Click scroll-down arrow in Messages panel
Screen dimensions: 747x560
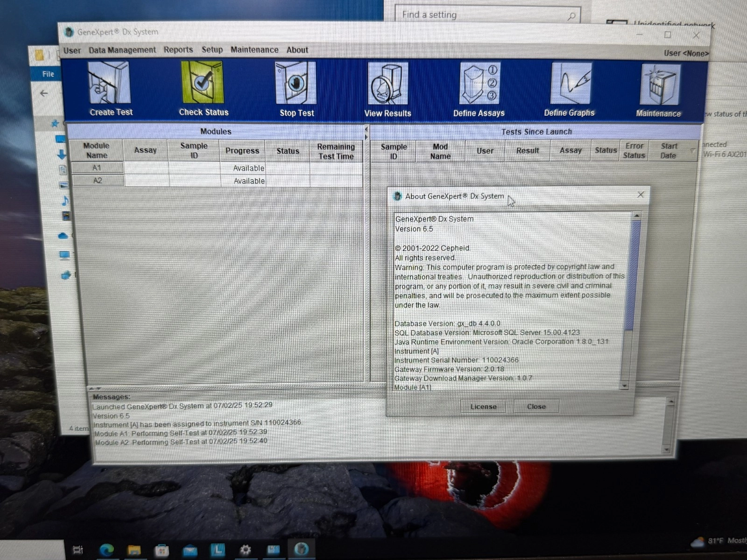coord(667,449)
